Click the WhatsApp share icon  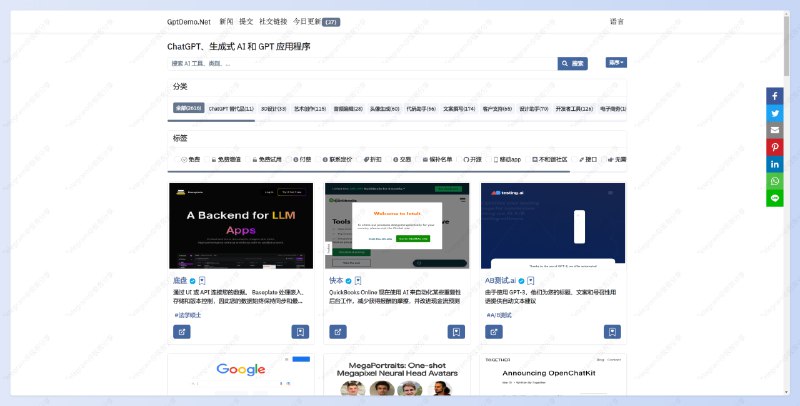774,181
